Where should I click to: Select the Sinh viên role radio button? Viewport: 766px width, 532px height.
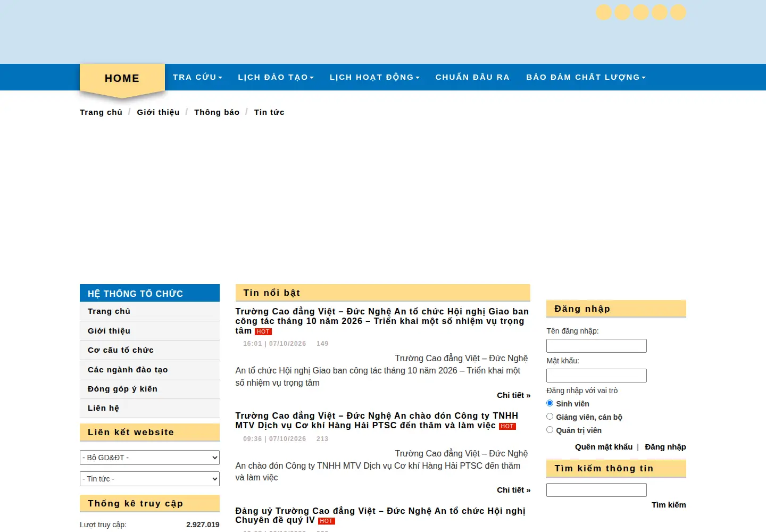550,403
